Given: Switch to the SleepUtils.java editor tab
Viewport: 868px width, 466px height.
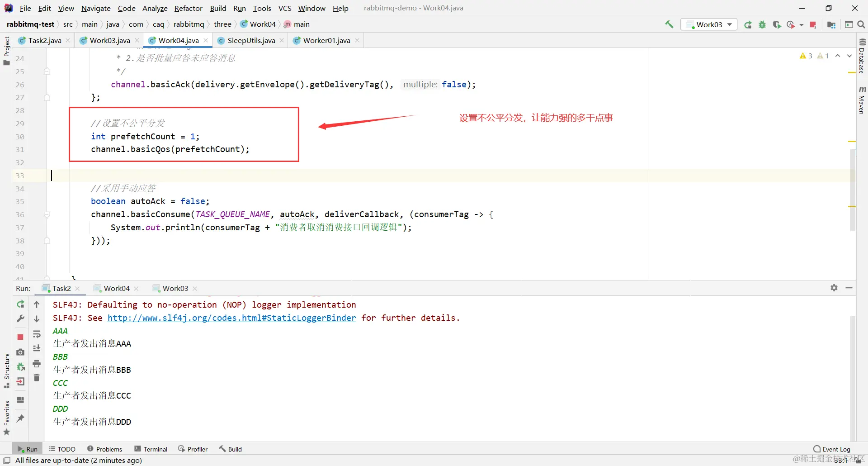Looking at the screenshot, I should [251, 40].
